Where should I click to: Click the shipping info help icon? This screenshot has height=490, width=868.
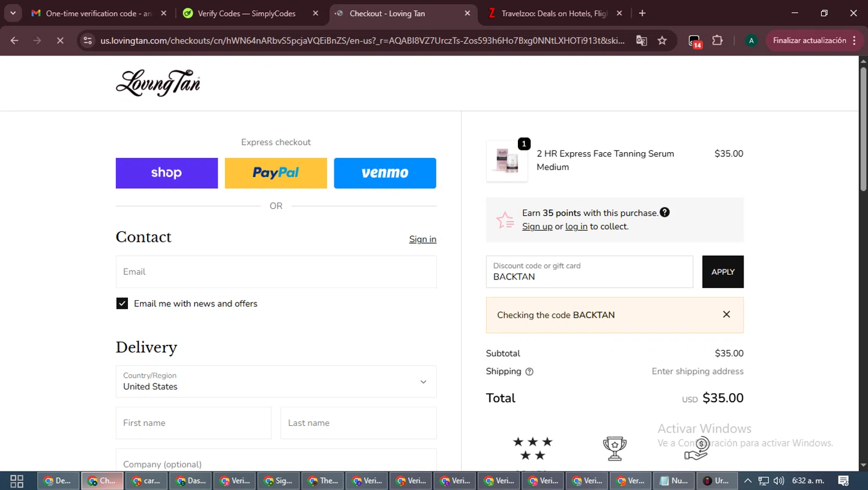(529, 372)
